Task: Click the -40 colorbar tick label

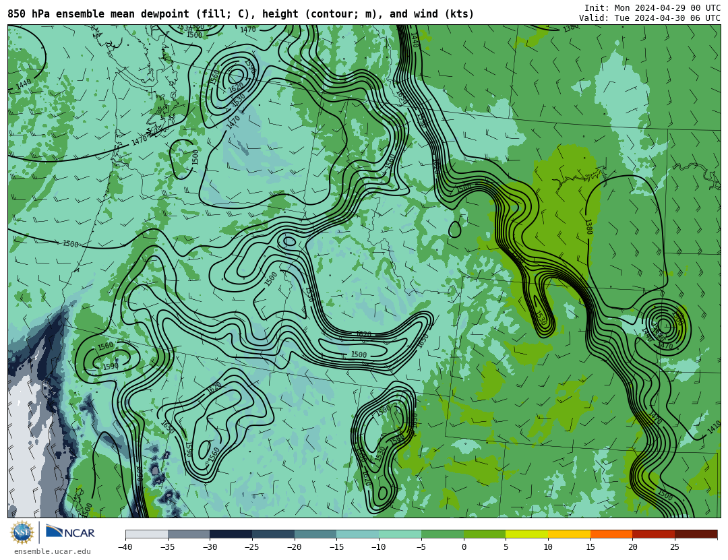Action: coord(125,547)
